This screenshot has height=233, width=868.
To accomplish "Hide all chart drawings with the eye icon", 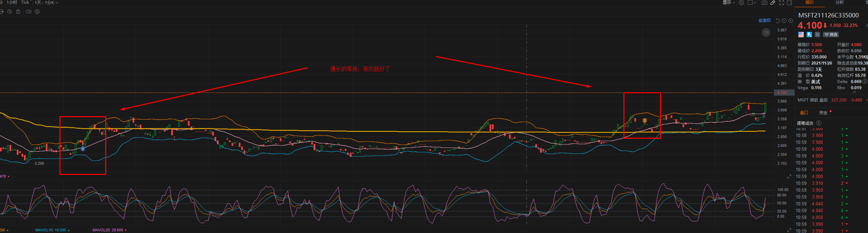I will coord(10,12).
